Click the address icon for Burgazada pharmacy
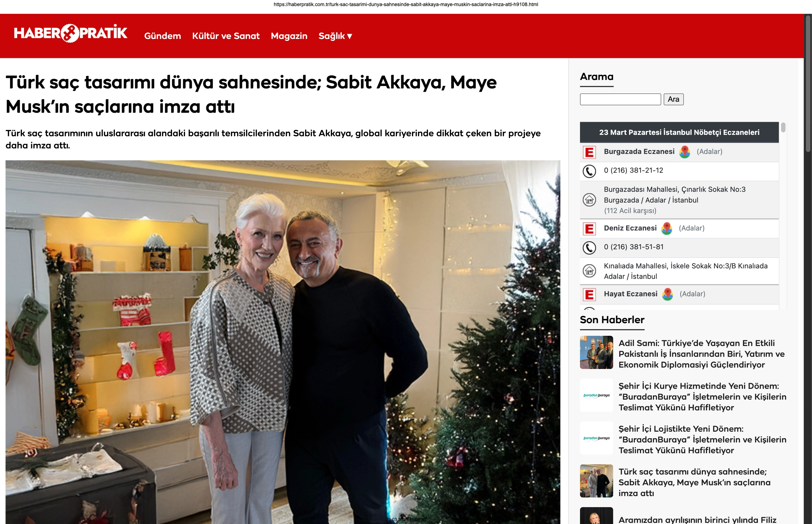812x524 pixels. [589, 200]
